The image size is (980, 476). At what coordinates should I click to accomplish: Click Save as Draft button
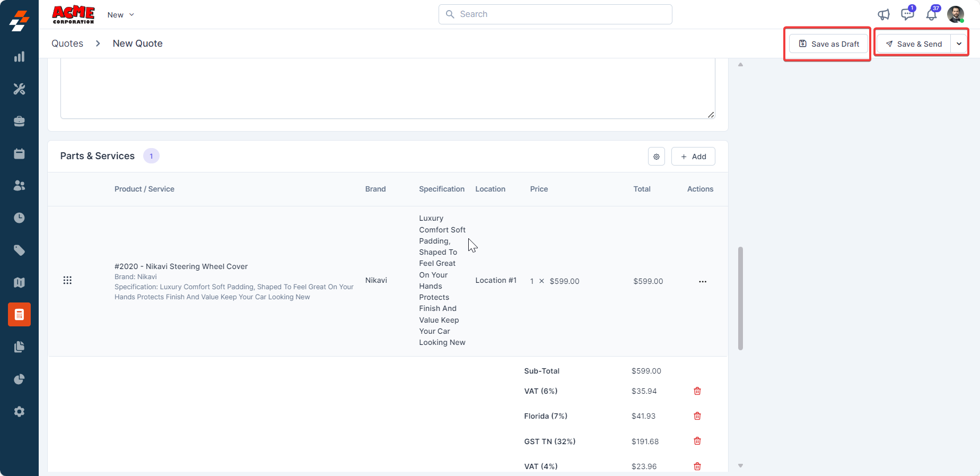click(828, 44)
